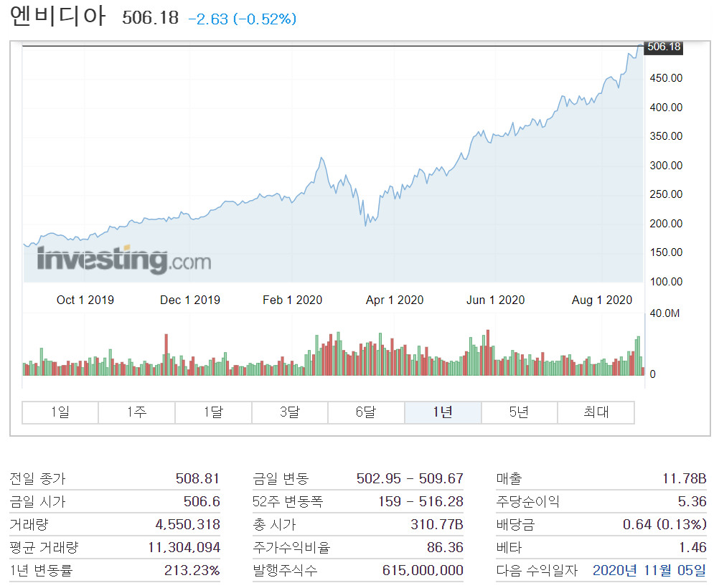Click the 엔비디아 stock title
Image resolution: width=719 pixels, height=588 pixels.
click(x=58, y=16)
